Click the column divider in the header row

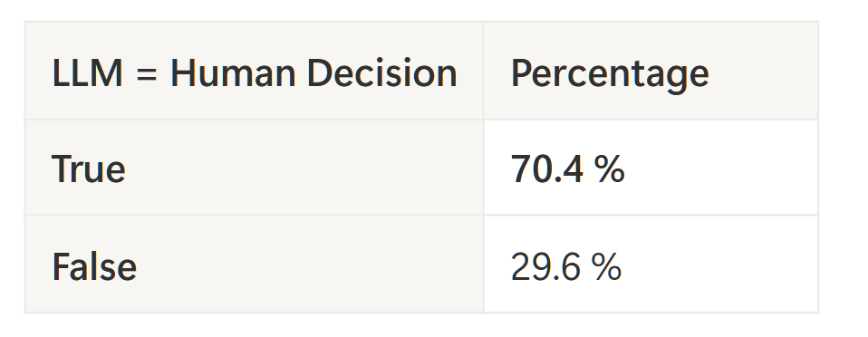coord(483,71)
